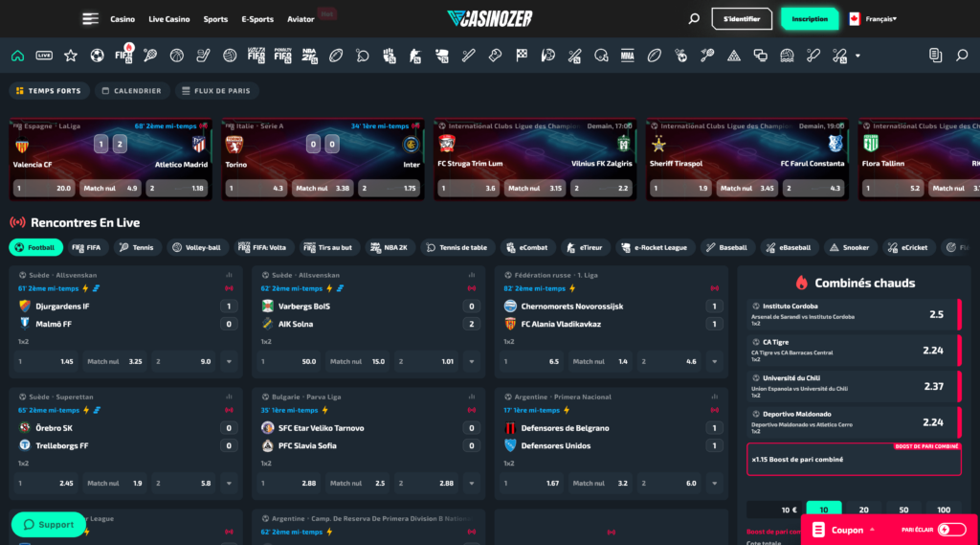This screenshot has height=545, width=980.
Task: Select the volleyball sport icon
Action: click(230, 56)
